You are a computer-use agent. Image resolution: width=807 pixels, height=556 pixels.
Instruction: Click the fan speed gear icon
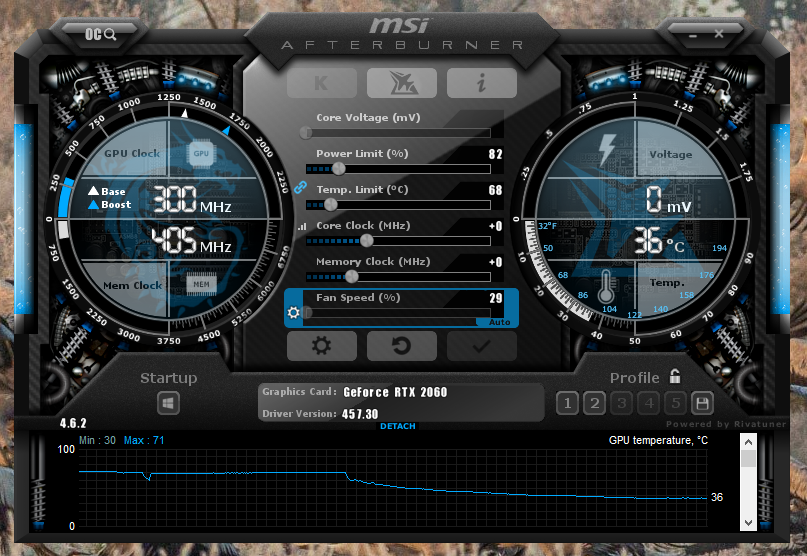[x=293, y=312]
